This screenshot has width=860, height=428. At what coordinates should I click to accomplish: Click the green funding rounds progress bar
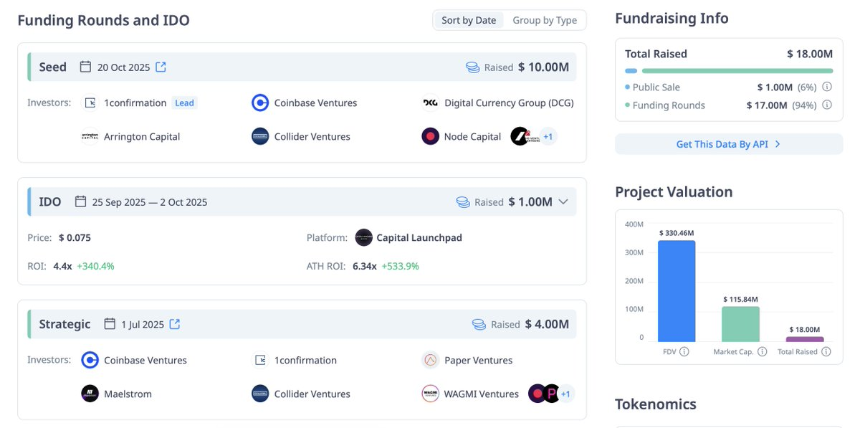click(737, 71)
